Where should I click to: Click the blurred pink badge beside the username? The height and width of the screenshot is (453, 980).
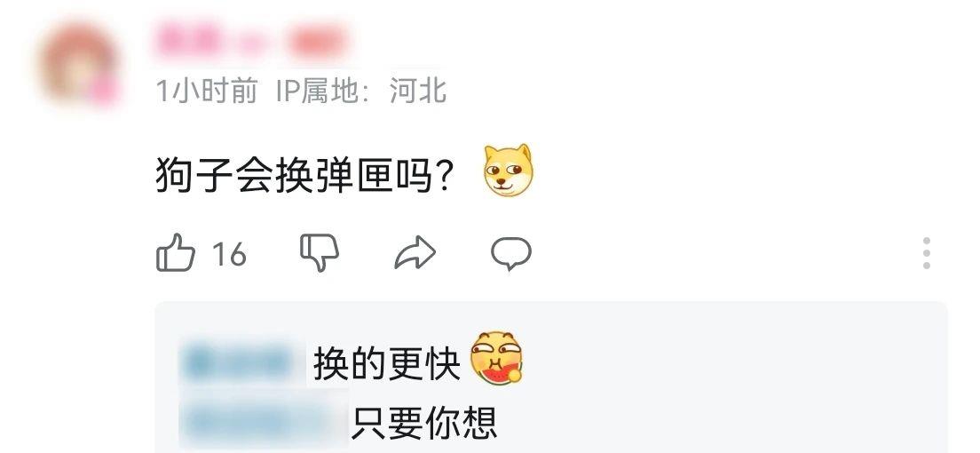click(318, 41)
